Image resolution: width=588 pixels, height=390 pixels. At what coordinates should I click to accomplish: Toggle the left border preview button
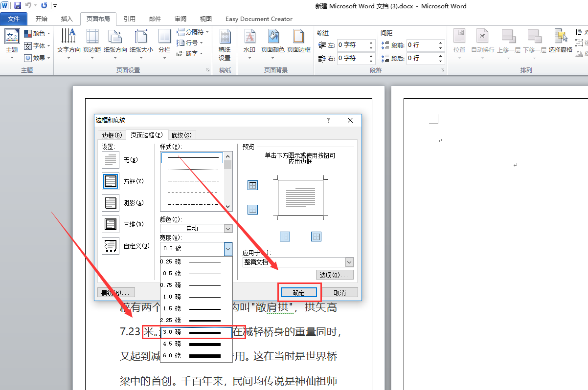[285, 237]
